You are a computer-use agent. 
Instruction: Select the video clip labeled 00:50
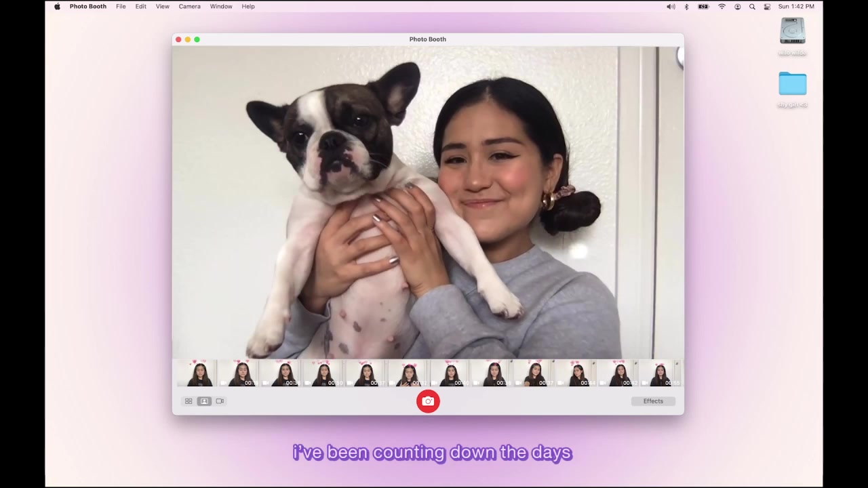(323, 373)
